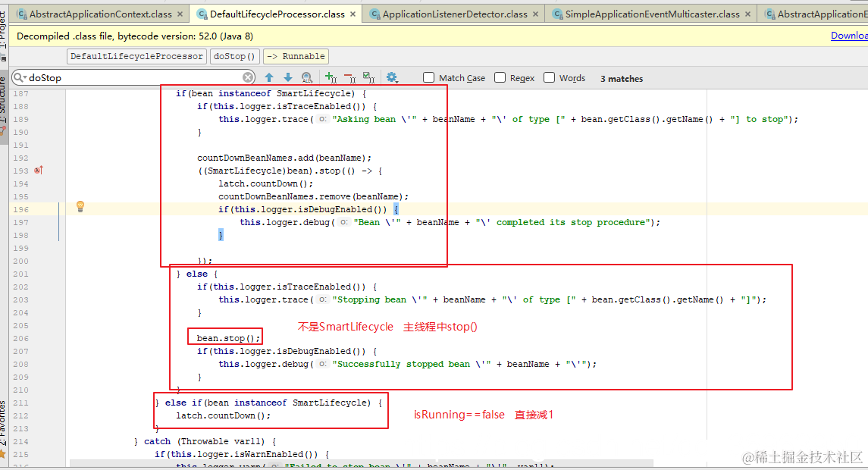Image resolution: width=868 pixels, height=470 pixels.
Task: Click latch.countDown(); on line 212
Action: (224, 415)
